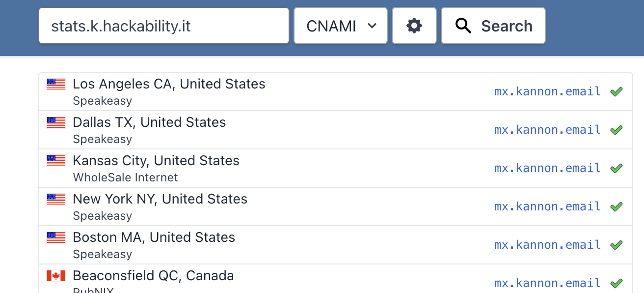Click the green checkmark for New York

click(616, 206)
